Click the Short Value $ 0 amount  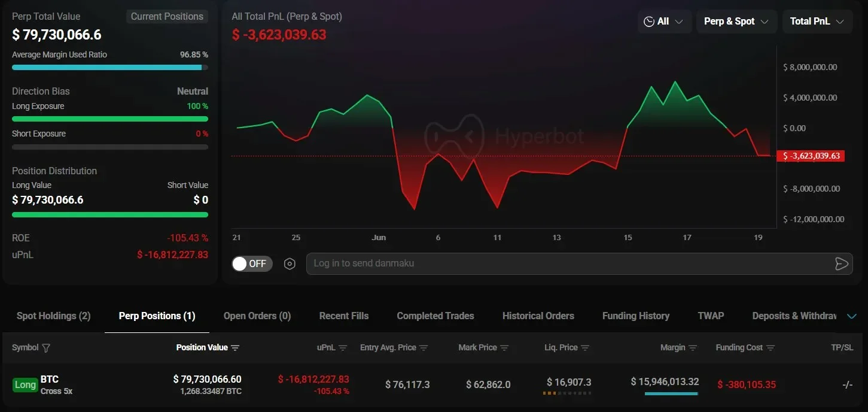(201, 199)
